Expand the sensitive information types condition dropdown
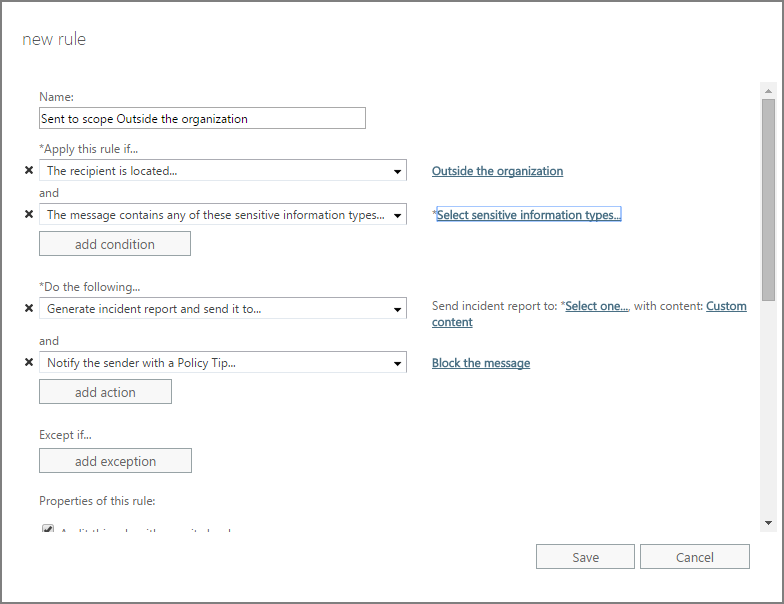This screenshot has height=604, width=784. [223, 214]
